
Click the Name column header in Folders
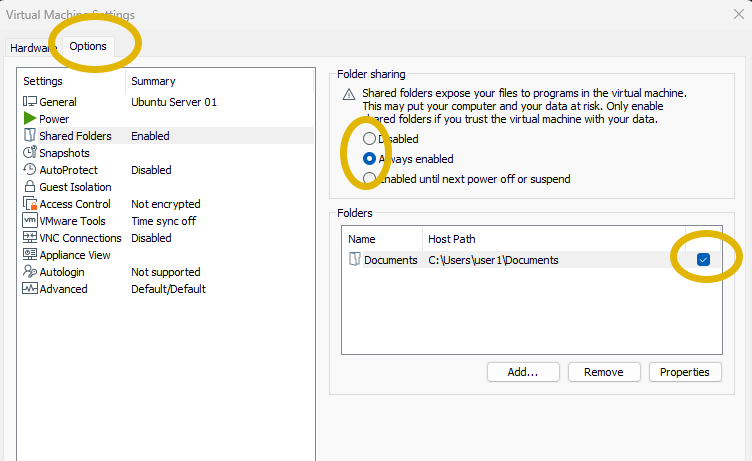coord(382,239)
